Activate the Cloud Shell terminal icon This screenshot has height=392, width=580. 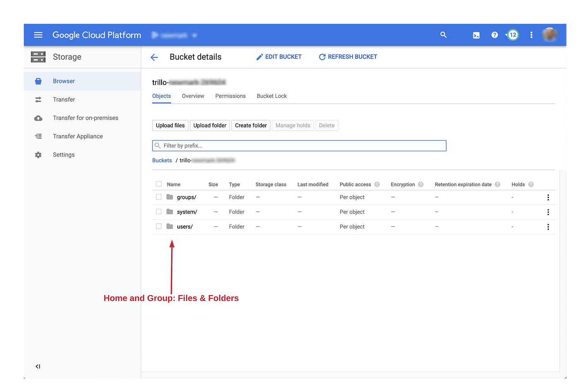point(476,35)
